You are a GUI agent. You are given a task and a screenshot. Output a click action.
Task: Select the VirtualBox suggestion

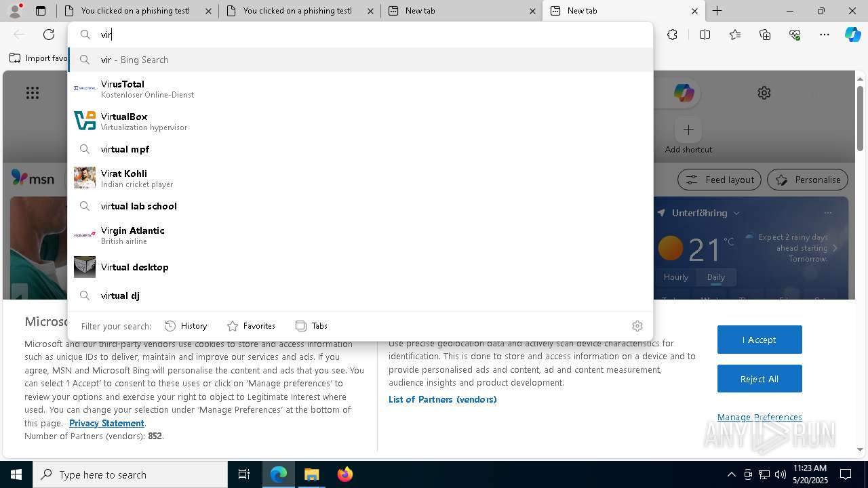pyautogui.click(x=361, y=121)
